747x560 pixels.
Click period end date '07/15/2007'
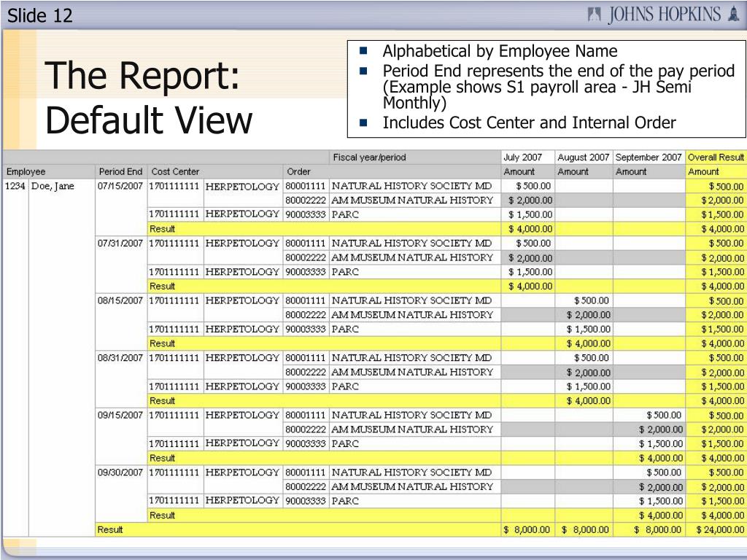pos(120,186)
